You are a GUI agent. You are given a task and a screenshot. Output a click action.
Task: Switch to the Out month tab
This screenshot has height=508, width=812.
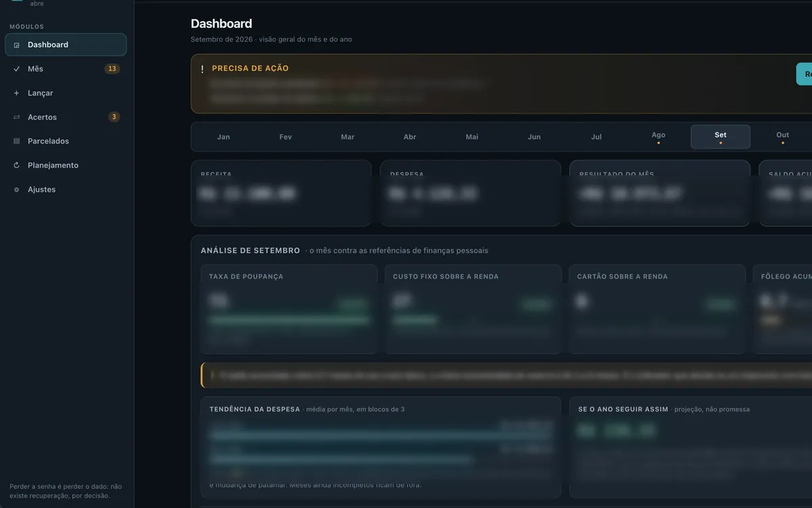pyautogui.click(x=783, y=137)
